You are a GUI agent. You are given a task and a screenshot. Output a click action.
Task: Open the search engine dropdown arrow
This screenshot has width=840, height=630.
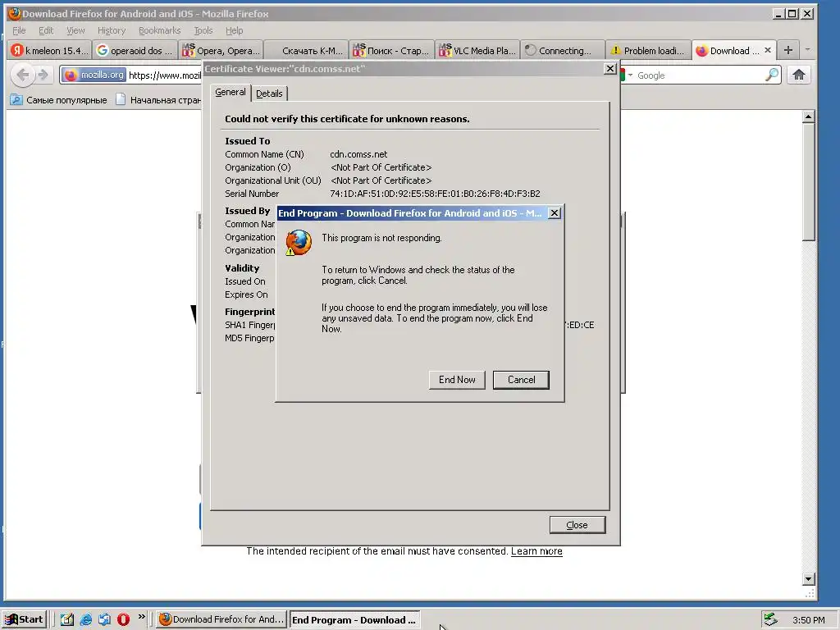(630, 75)
